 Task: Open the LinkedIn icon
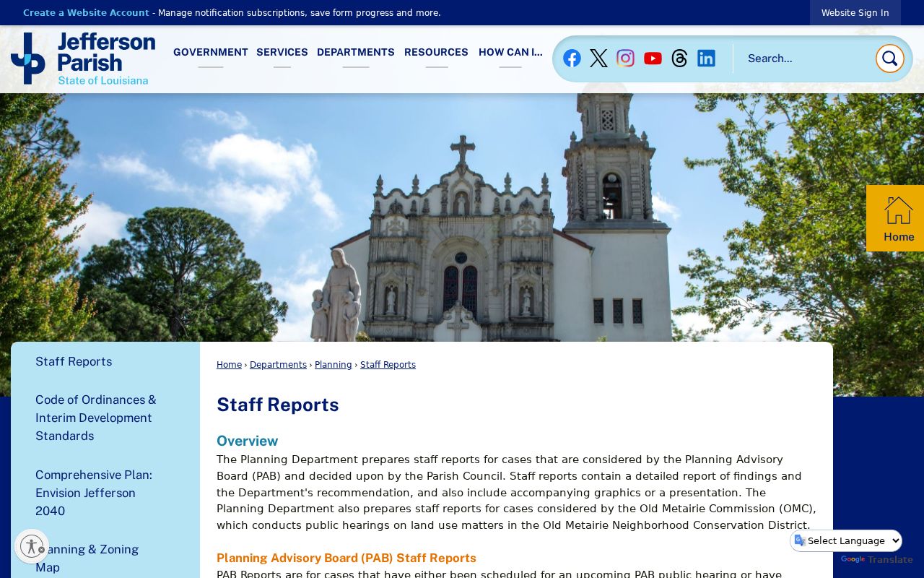pos(706,59)
